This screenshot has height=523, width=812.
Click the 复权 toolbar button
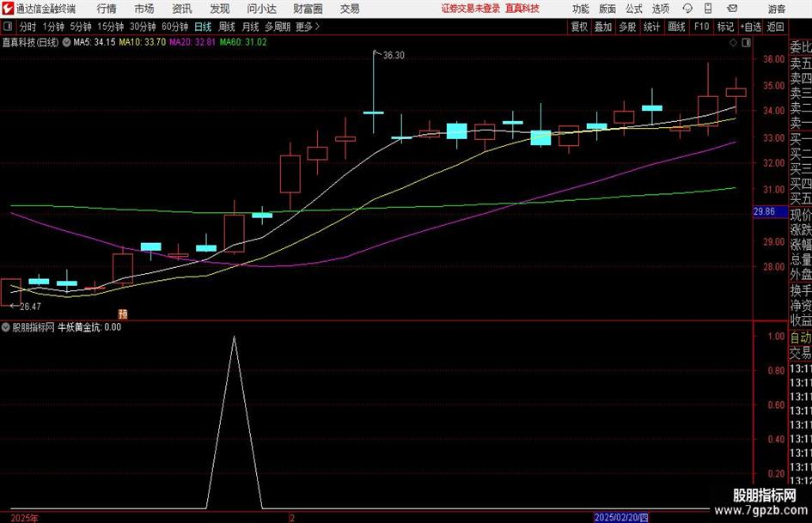[x=579, y=27]
